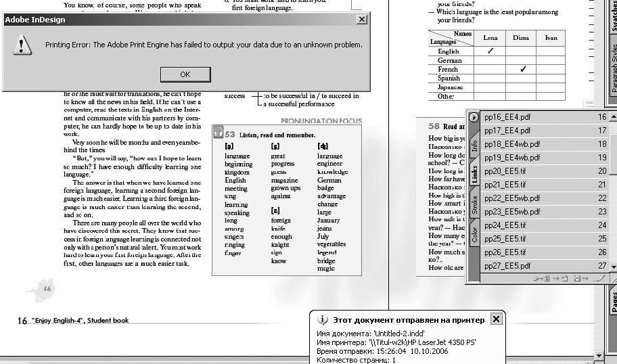Switch to the Info tab
This screenshot has height=364, width=617.
click(474, 145)
